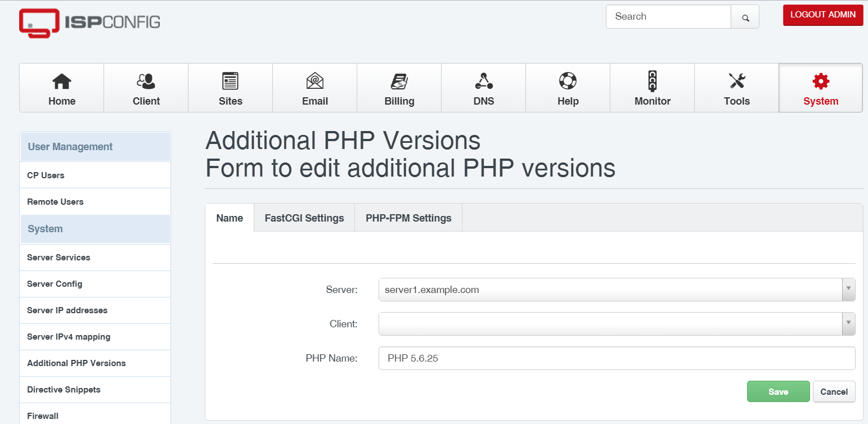Open the Email module

coord(315,88)
